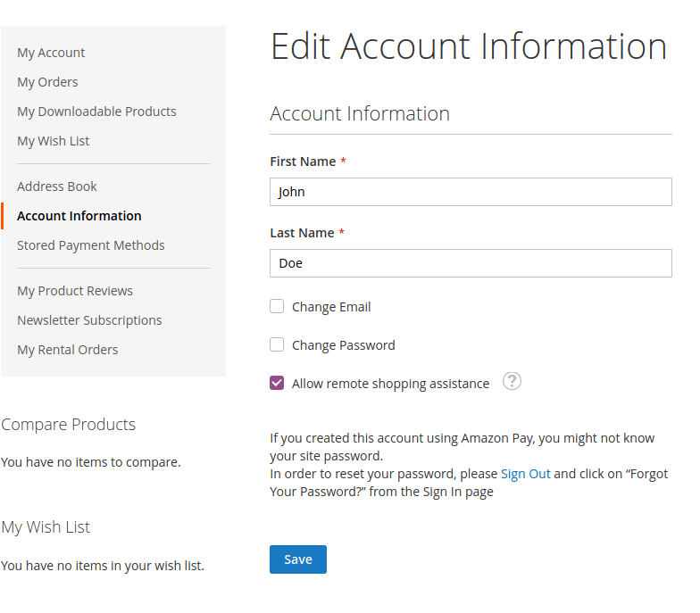Click the Sign Out link
The image size is (700, 613).
click(x=525, y=474)
